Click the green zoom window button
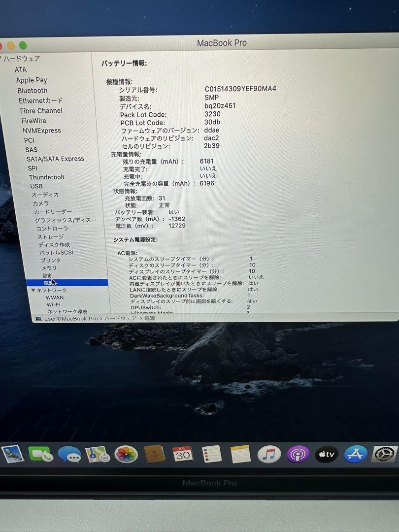 click(23, 45)
